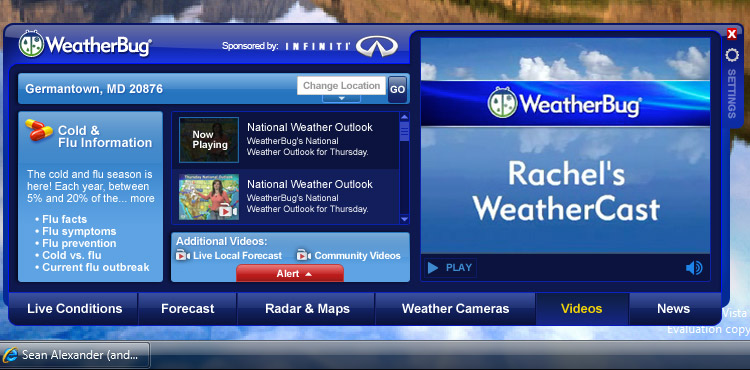Click the GO button
The width and height of the screenshot is (750, 370).
click(397, 89)
